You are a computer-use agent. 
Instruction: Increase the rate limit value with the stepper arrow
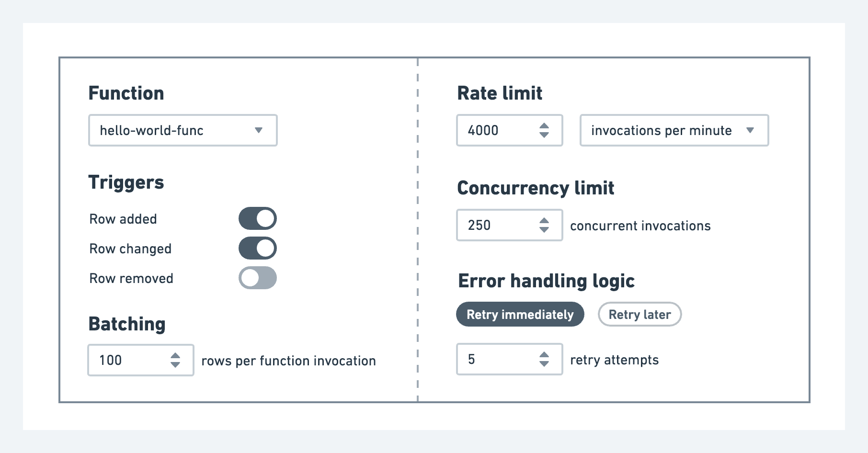(545, 125)
